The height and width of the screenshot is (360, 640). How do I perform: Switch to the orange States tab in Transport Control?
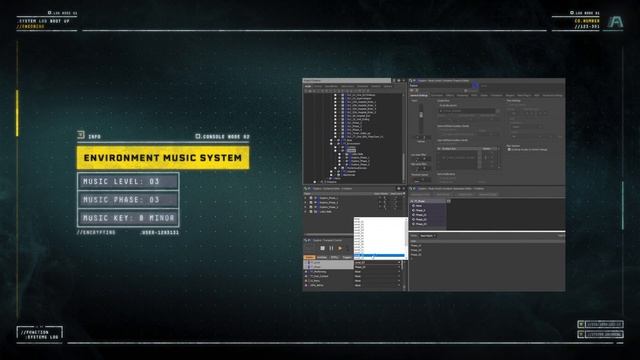coord(310,257)
